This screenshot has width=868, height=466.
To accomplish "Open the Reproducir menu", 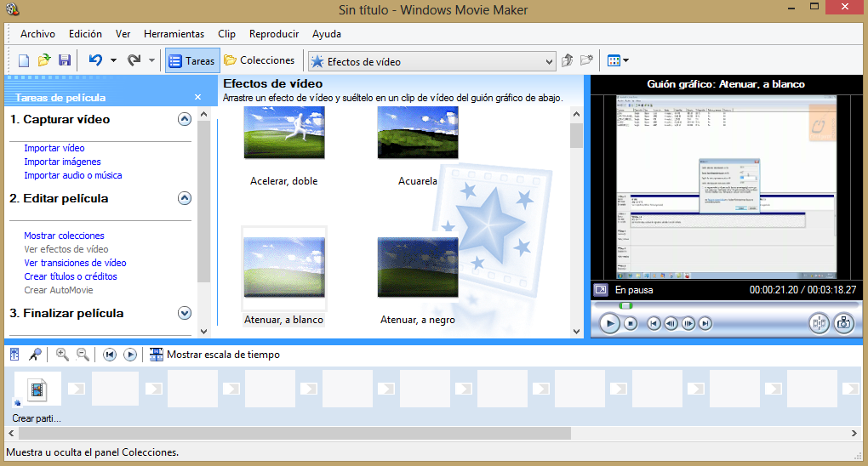I will coord(274,34).
